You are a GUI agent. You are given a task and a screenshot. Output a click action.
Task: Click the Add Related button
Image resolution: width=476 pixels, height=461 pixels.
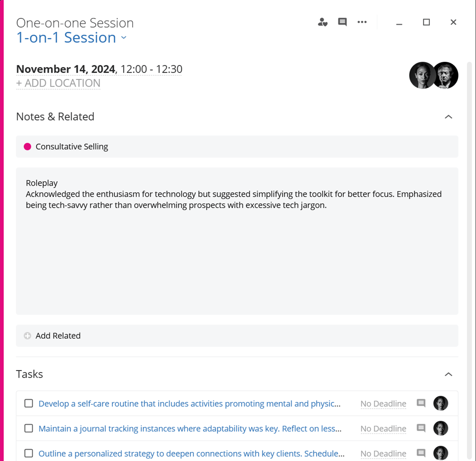click(237, 336)
